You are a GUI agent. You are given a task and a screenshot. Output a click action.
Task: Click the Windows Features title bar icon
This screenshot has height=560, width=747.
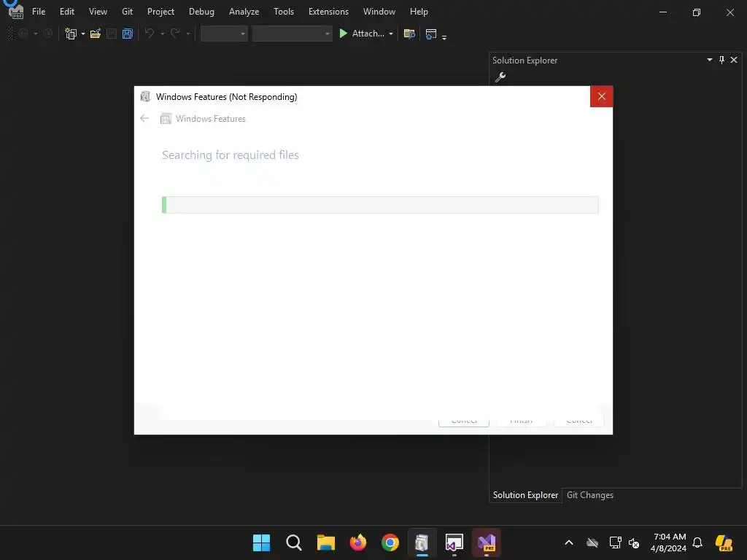click(145, 97)
